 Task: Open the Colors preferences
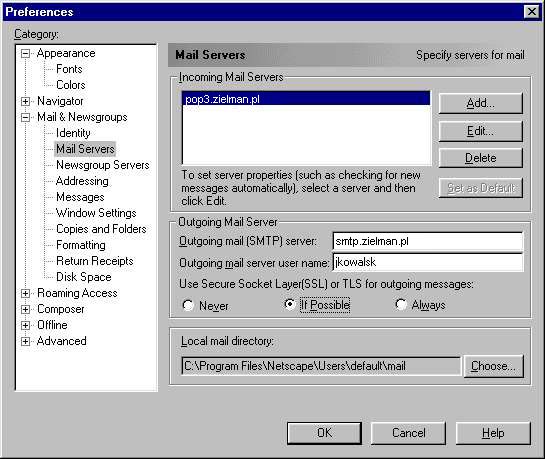(71, 85)
